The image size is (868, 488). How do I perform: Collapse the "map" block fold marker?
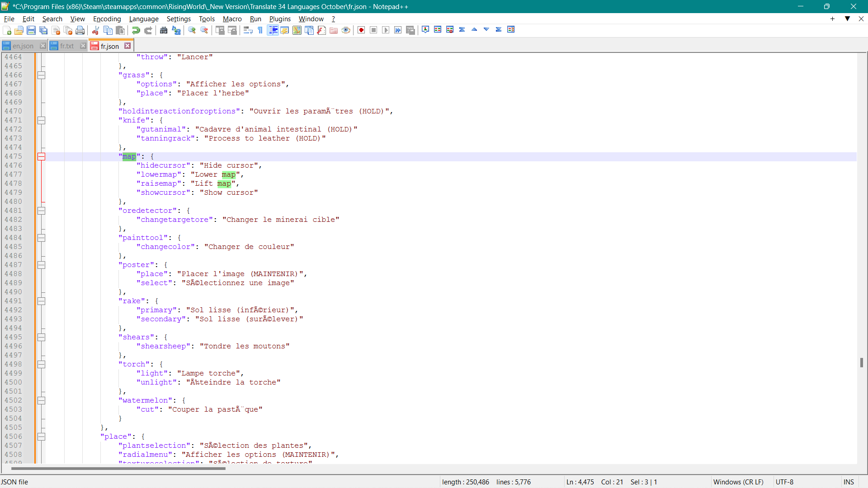41,157
